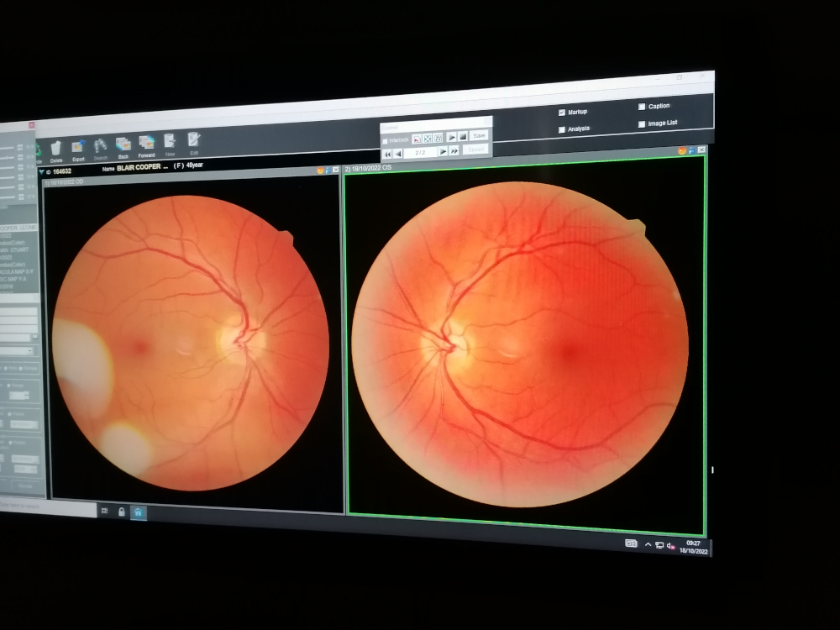Image resolution: width=840 pixels, height=630 pixels.
Task: Open Search with the binoculars icon
Action: (x=101, y=146)
